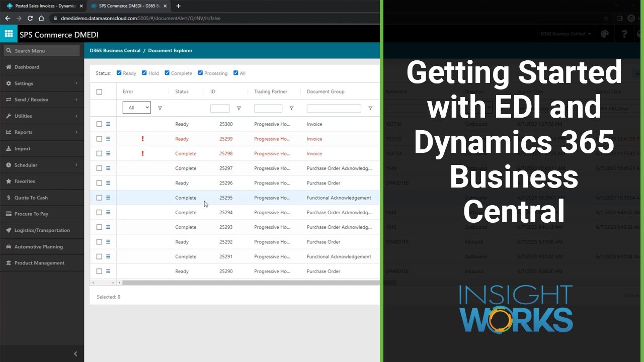This screenshot has width=644, height=362.
Task: Click the filter funnel next to Error dropdown
Action: click(160, 108)
